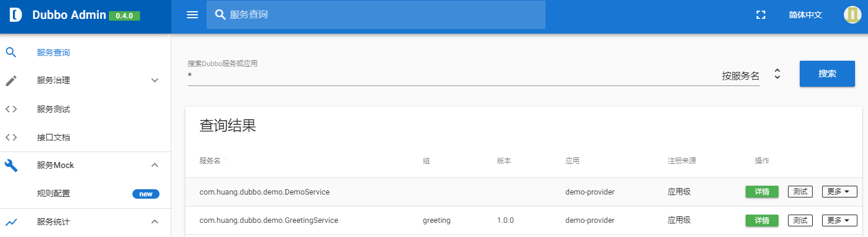Focus the top 服务查询 search field
The width and height of the screenshot is (868, 237).
pyautogui.click(x=376, y=15)
